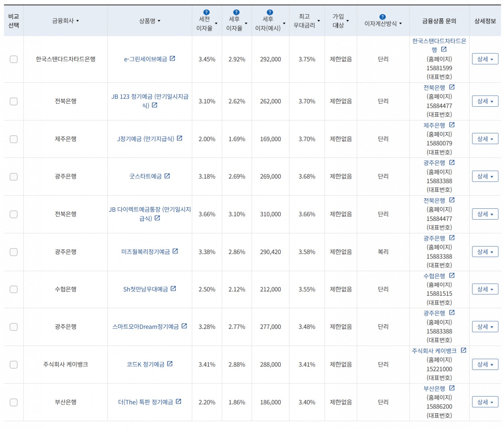The height and width of the screenshot is (429, 504).
Task: Click homepage icon by 수협은행 inquiry link
Action: point(452,275)
